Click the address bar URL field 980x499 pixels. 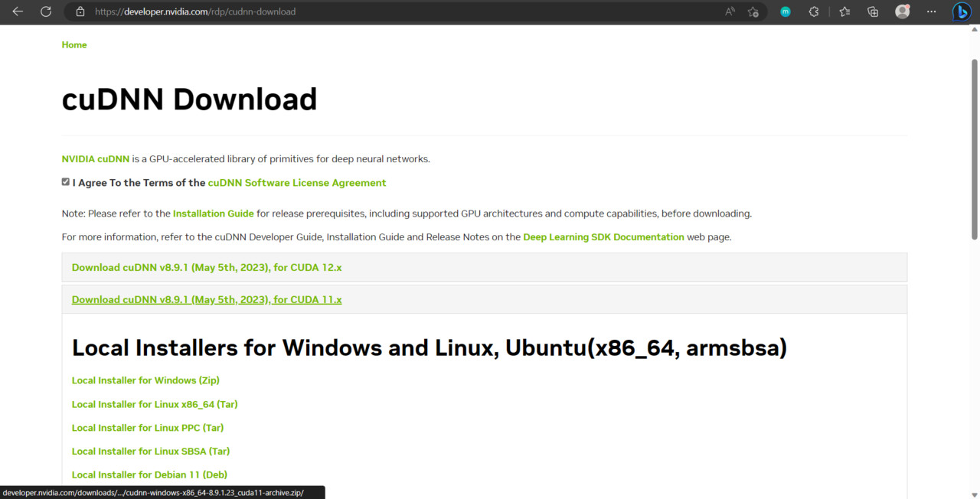pos(398,11)
